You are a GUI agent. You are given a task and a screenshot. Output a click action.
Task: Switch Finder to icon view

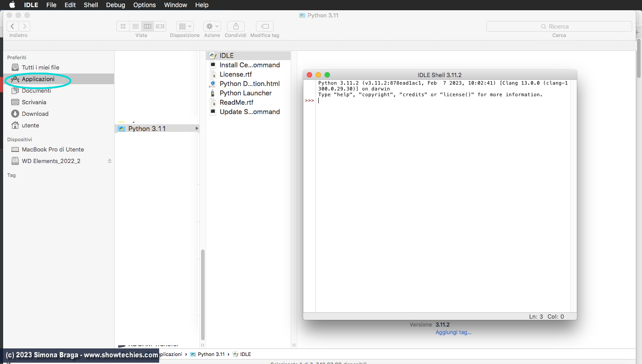(123, 26)
